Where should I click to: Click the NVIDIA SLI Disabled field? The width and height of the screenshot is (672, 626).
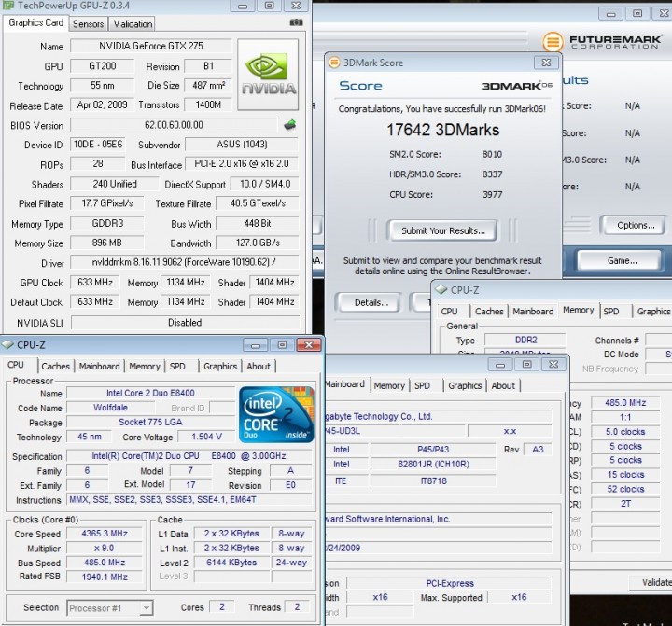(185, 323)
